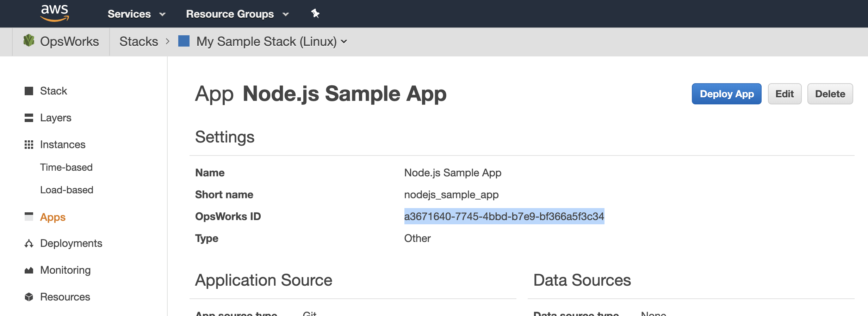The width and height of the screenshot is (868, 316).
Task: Click the Monitoring chart icon
Action: point(29,270)
